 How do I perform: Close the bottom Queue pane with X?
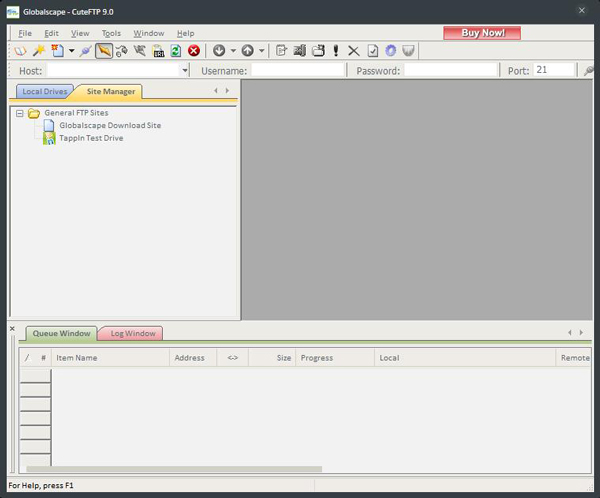tap(12, 328)
